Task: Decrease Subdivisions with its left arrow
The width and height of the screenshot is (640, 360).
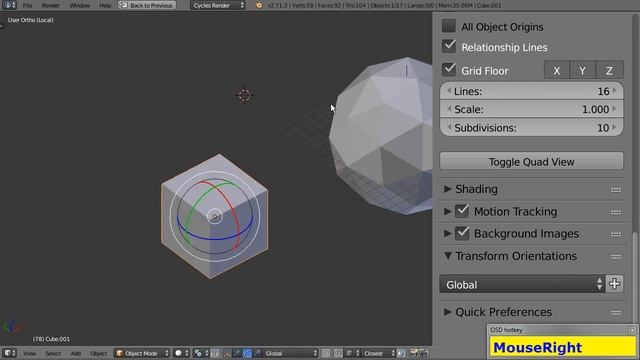Action: pos(449,127)
